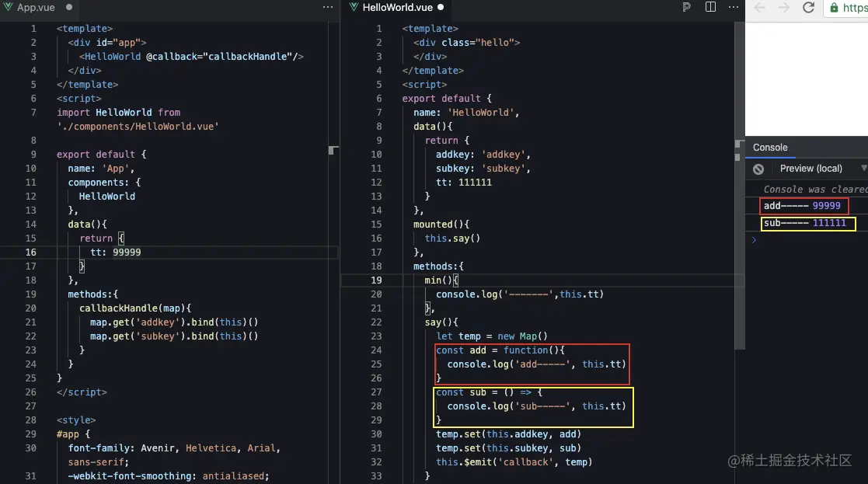Go back in the browser preview
The height and width of the screenshot is (484, 868).
[760, 7]
